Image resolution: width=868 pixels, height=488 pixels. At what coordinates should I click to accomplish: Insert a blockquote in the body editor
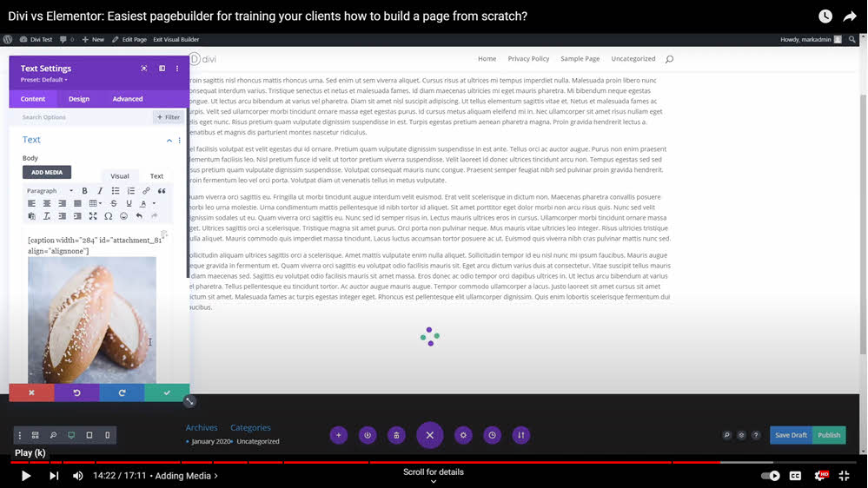pyautogui.click(x=161, y=191)
